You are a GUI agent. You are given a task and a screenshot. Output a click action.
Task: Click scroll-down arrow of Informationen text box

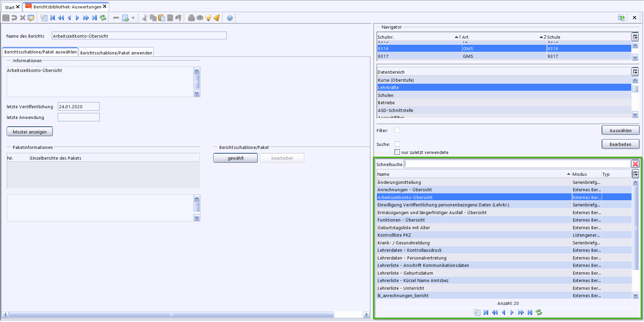pyautogui.click(x=197, y=93)
